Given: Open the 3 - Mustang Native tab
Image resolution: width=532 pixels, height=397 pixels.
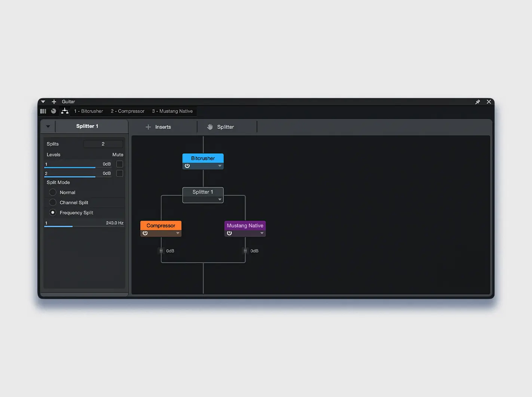Looking at the screenshot, I should coord(172,111).
